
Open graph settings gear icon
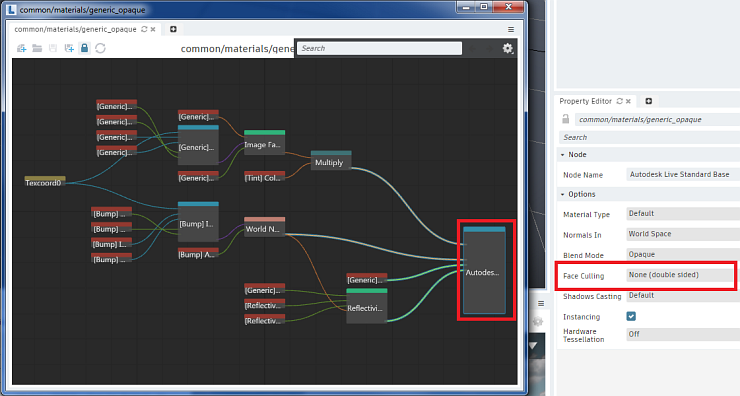507,48
